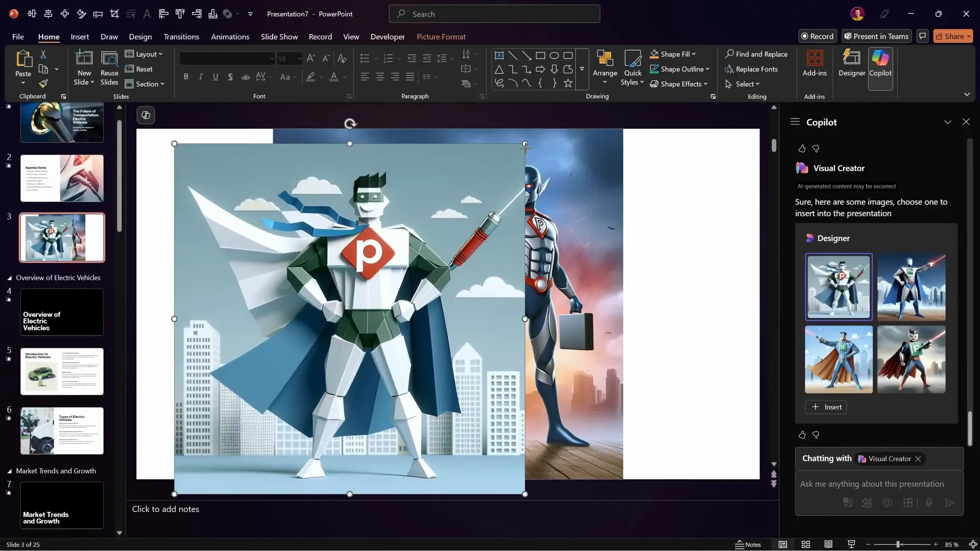980x551 pixels.
Task: Click the Copilot icon above slide canvas
Action: coord(146,115)
